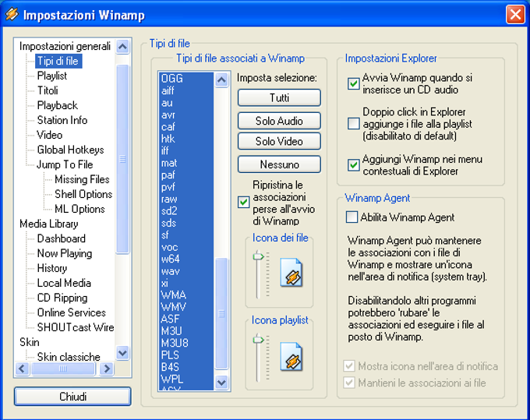Open the 'Playlist' settings page
The height and width of the screenshot is (420, 530).
(52, 76)
